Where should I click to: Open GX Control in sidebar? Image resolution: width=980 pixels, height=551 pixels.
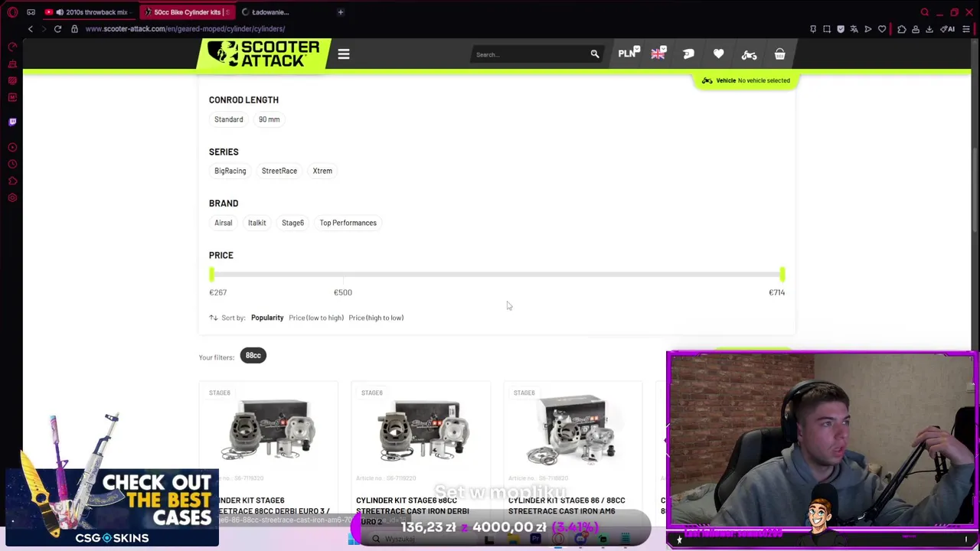tap(12, 47)
